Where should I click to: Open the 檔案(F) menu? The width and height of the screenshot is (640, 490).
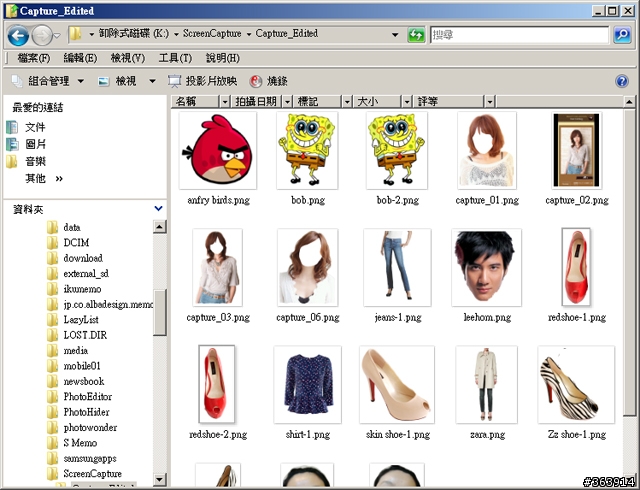tap(33, 58)
